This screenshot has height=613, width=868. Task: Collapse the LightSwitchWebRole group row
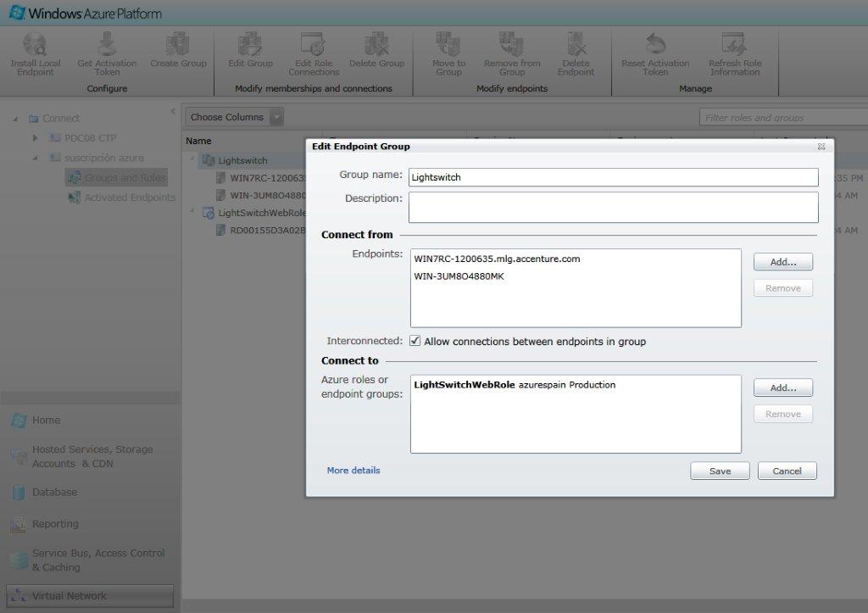click(192, 211)
